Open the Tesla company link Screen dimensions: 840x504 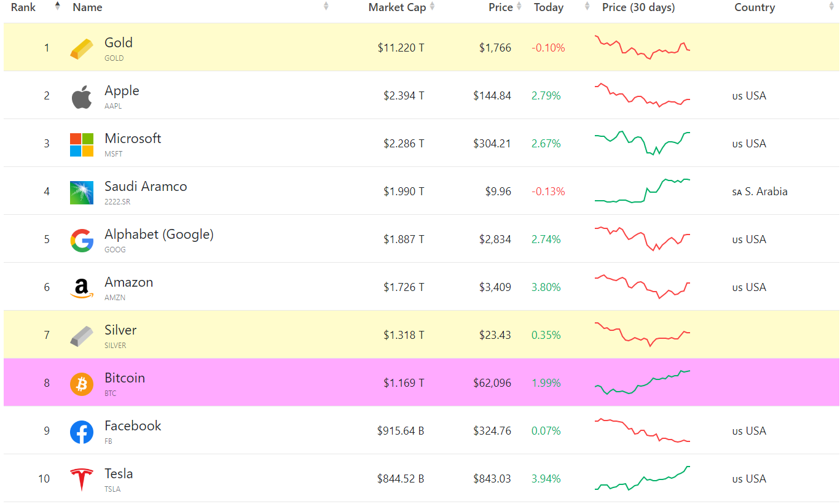[119, 474]
